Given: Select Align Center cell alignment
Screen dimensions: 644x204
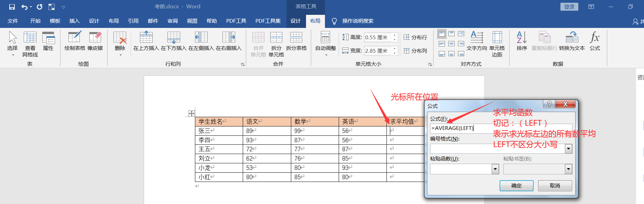Looking at the screenshot, I should click(451, 44).
